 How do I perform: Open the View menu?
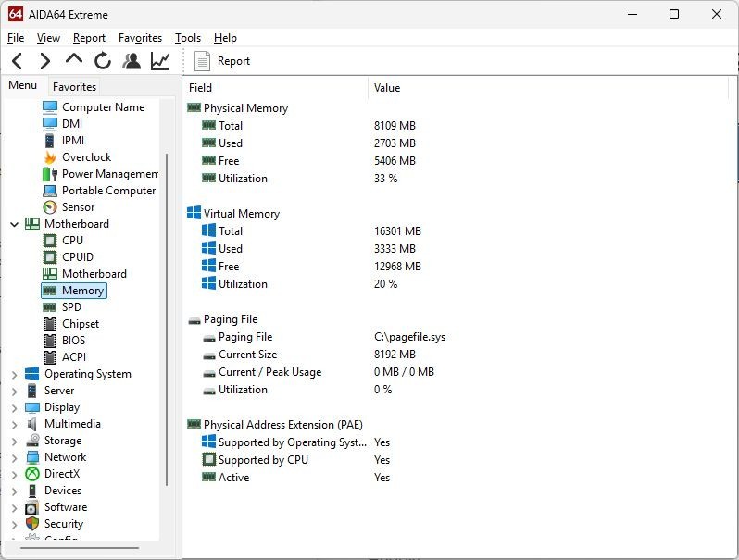48,38
